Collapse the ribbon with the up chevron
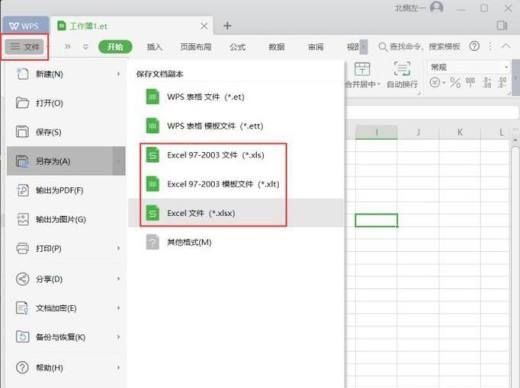 pyautogui.click(x=506, y=46)
